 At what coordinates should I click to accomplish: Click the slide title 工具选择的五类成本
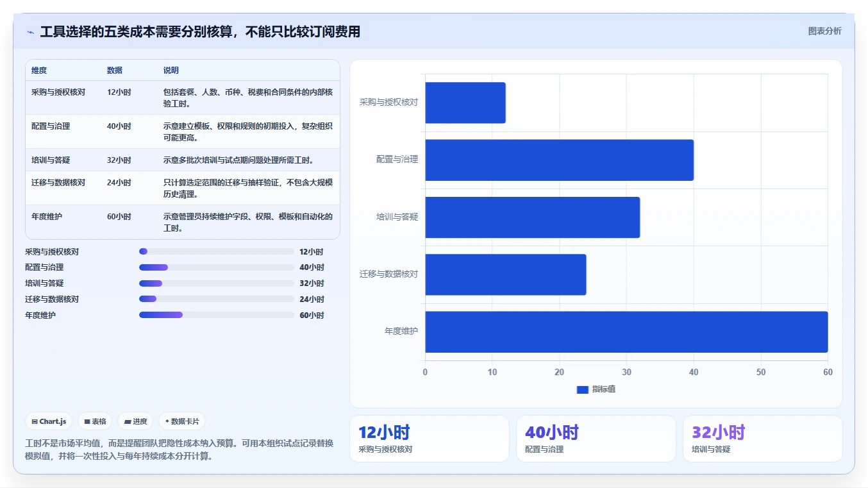[200, 31]
